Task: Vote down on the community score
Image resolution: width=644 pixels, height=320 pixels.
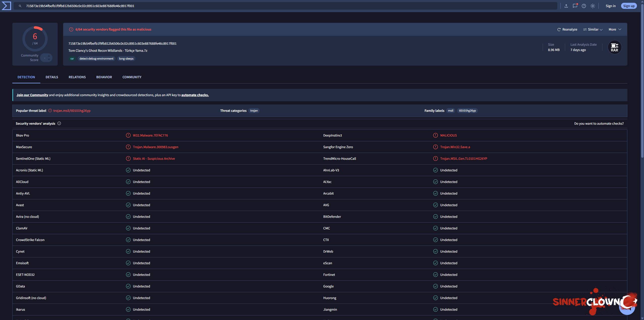Action: 49,60
